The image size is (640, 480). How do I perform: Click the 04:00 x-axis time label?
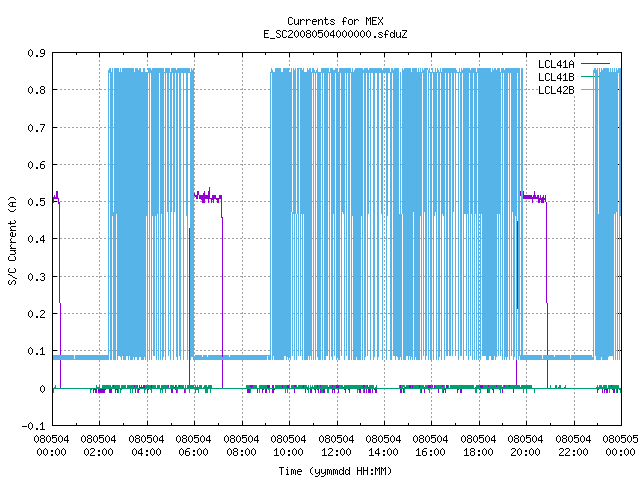tap(146, 452)
